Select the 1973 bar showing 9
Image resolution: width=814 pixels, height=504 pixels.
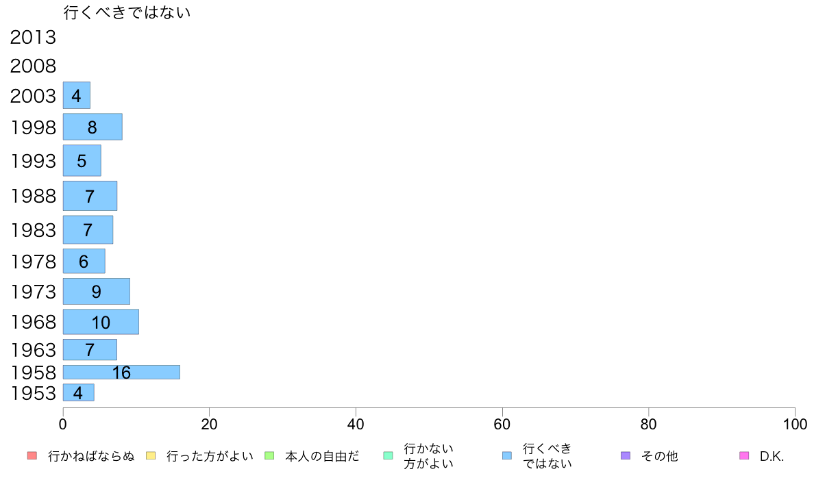coord(97,291)
